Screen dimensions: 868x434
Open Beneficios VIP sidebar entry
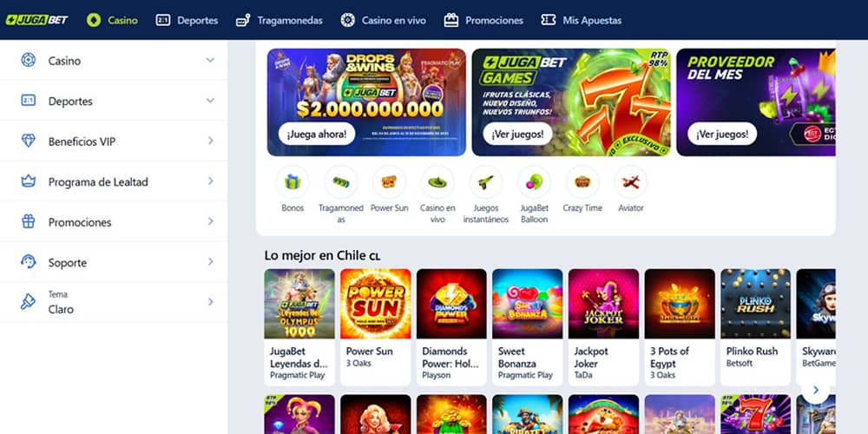click(x=114, y=141)
